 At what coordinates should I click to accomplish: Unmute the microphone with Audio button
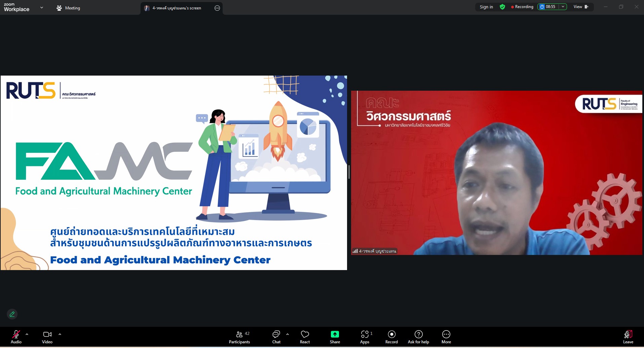click(16, 337)
